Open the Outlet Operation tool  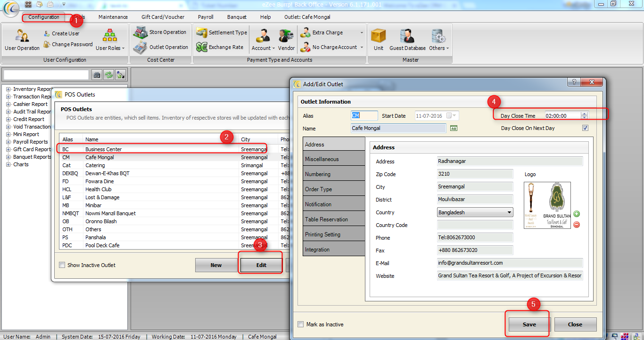[x=160, y=47]
